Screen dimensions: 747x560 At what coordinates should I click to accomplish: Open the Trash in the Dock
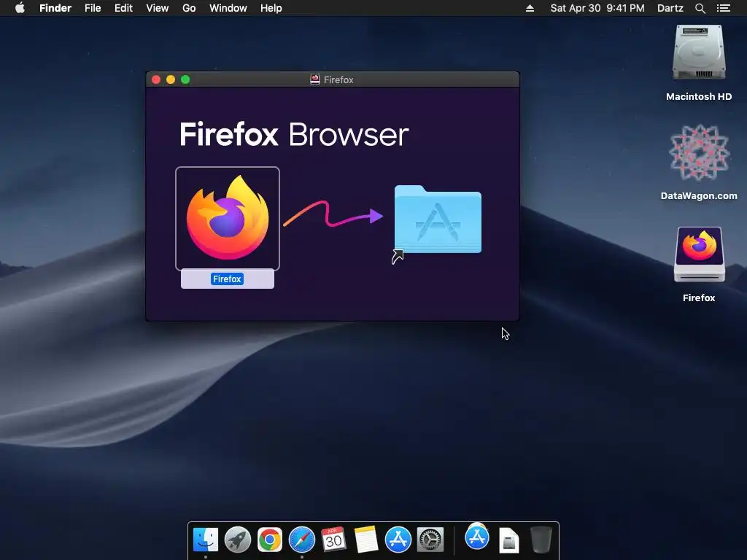click(541, 540)
